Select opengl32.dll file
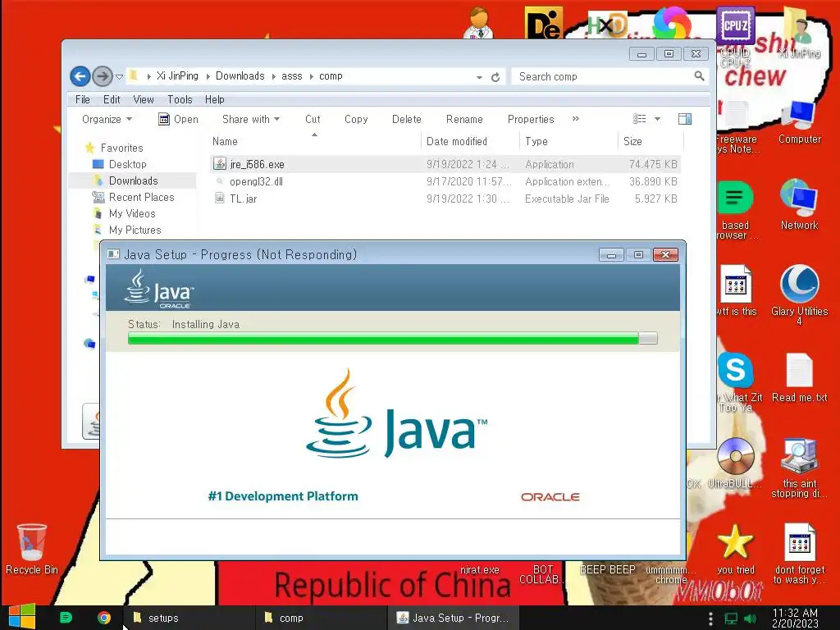 [x=445, y=181]
